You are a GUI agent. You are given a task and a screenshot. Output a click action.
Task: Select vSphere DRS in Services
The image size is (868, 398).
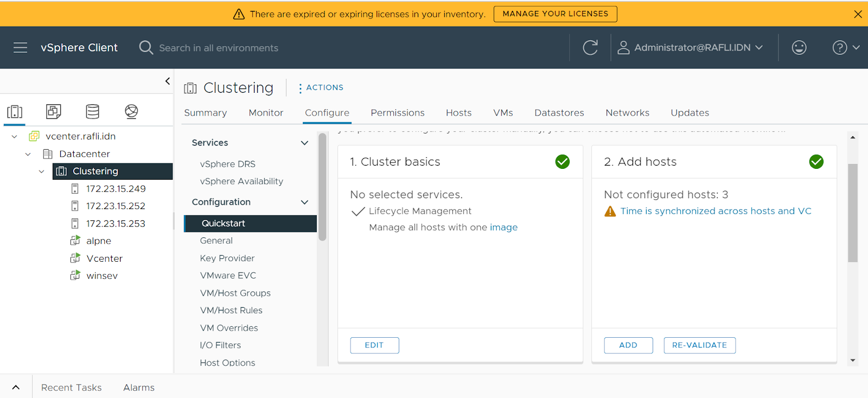point(228,164)
